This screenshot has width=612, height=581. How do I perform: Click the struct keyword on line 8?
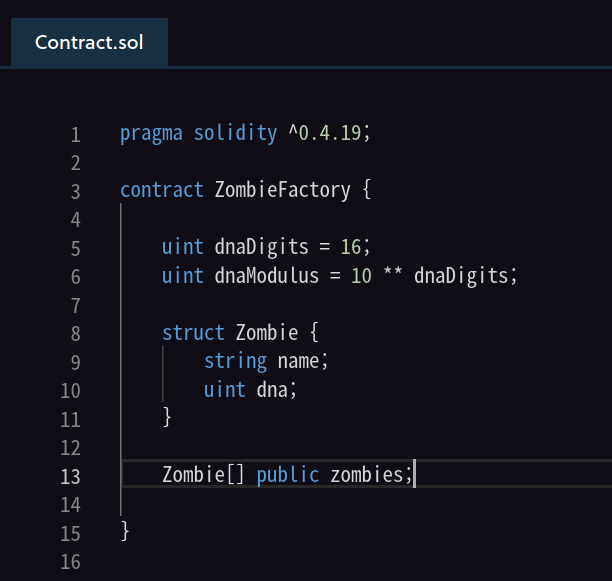tap(193, 332)
